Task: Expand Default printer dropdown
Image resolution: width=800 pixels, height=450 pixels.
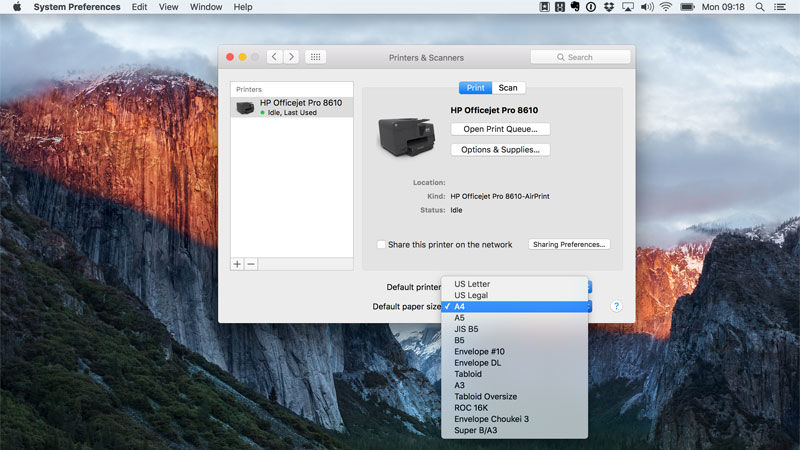Action: [589, 287]
